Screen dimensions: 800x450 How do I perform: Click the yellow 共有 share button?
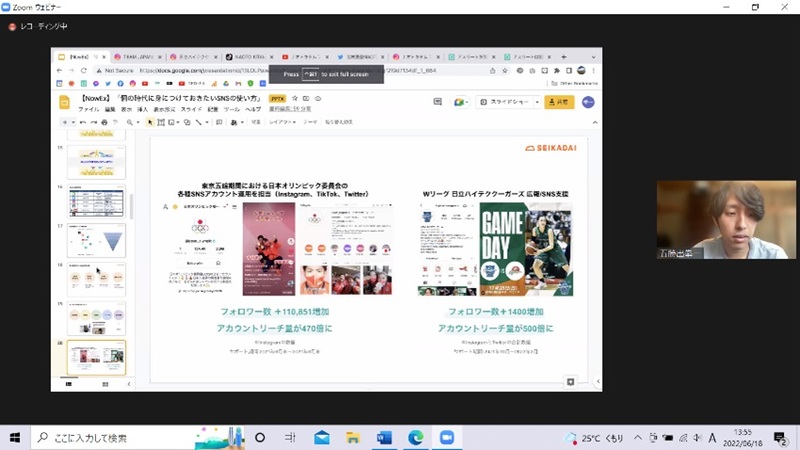pos(559,102)
